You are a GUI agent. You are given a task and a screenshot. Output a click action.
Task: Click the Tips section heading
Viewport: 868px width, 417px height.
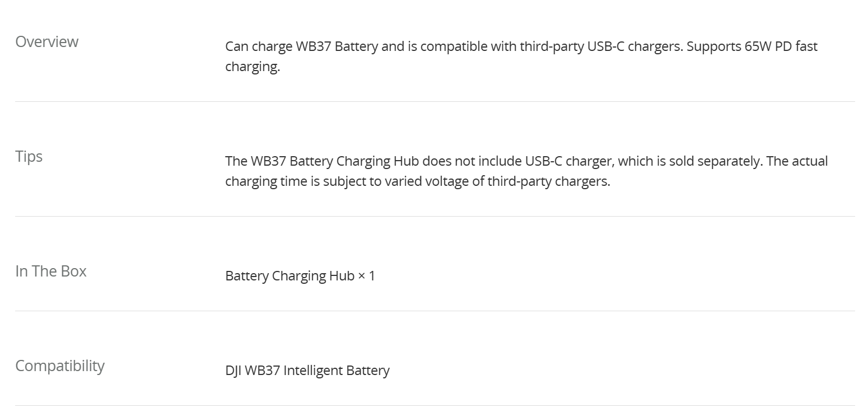(29, 157)
